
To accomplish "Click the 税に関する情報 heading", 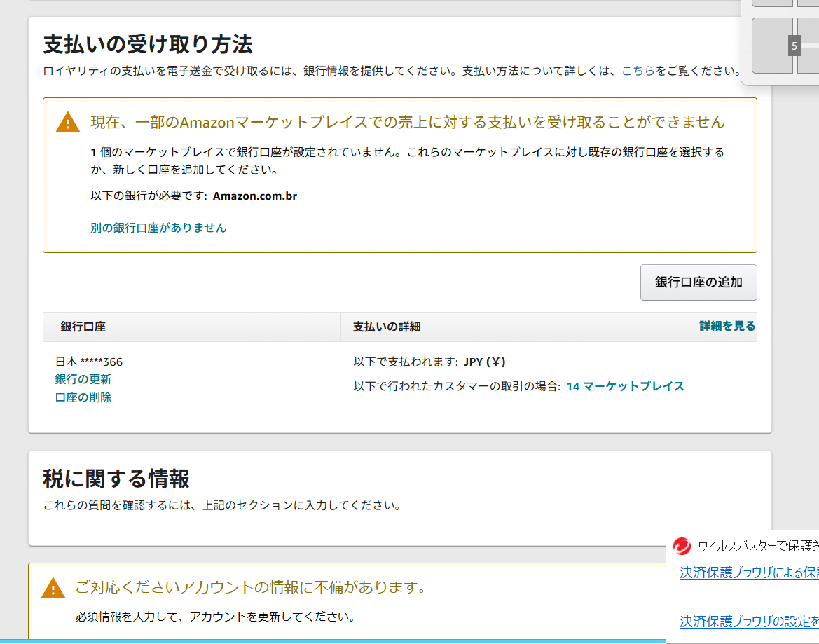I will (116, 479).
